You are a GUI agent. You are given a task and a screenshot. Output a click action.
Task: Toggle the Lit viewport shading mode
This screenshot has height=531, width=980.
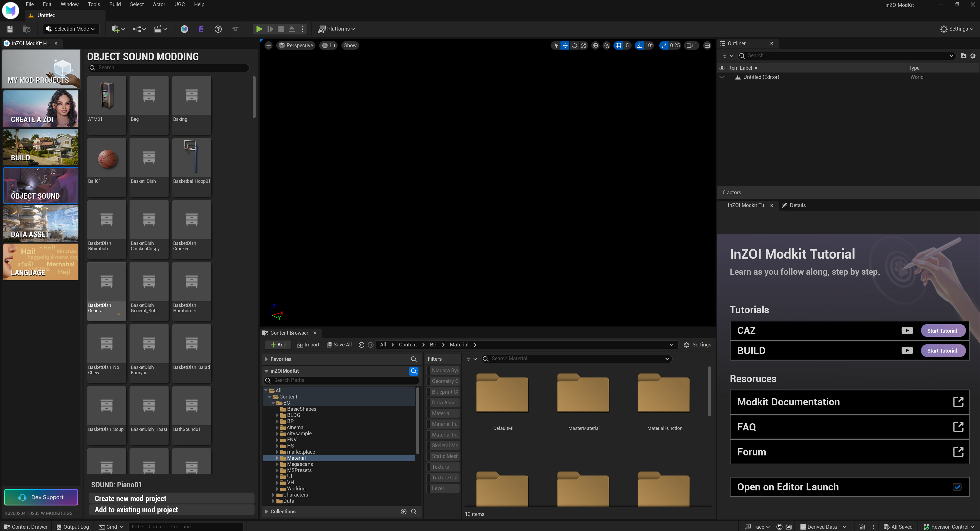[329, 45]
